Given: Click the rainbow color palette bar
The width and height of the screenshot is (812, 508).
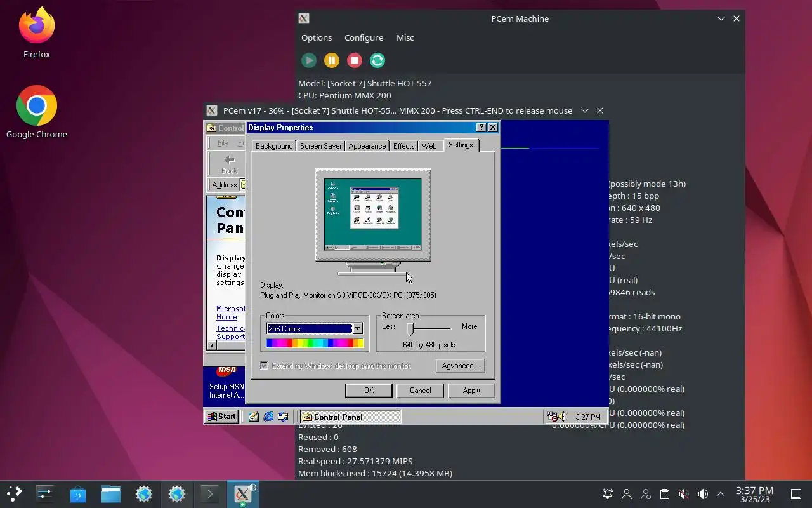Looking at the screenshot, I should (x=315, y=344).
